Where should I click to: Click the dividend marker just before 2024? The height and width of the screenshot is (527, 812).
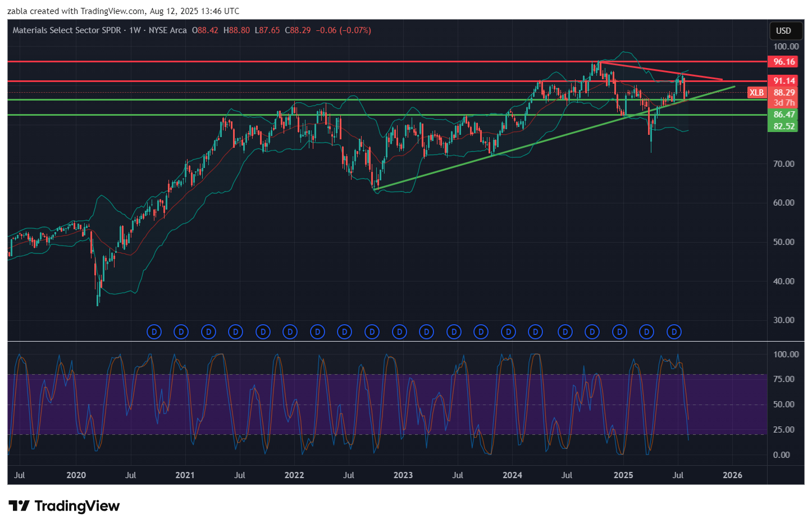508,332
